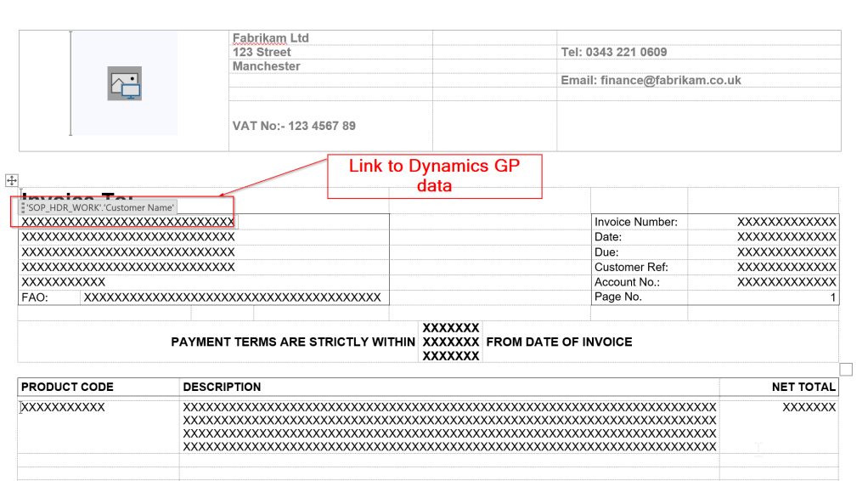Select the NET TOTAL column header

point(803,387)
